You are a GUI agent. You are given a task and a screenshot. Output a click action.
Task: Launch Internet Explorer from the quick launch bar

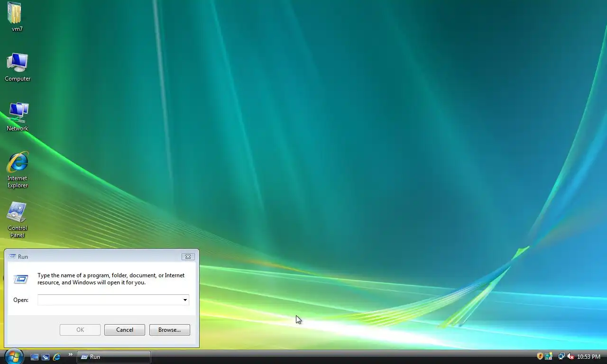click(x=57, y=357)
